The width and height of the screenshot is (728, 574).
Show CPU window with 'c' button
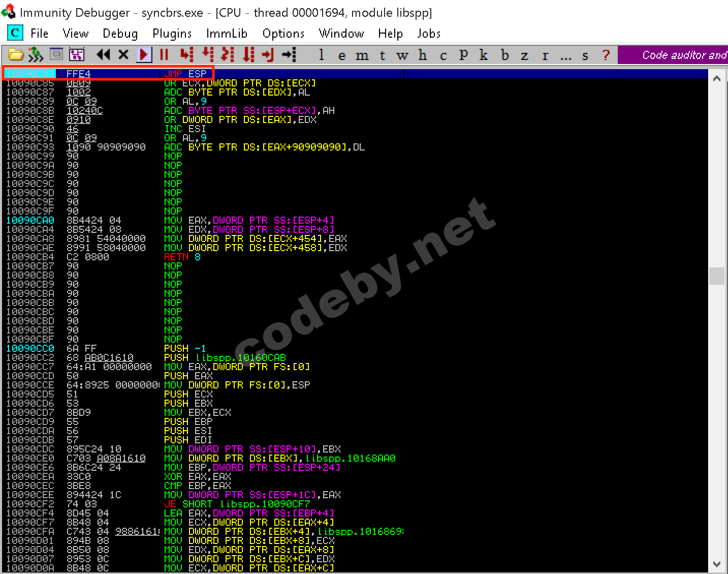click(x=443, y=55)
